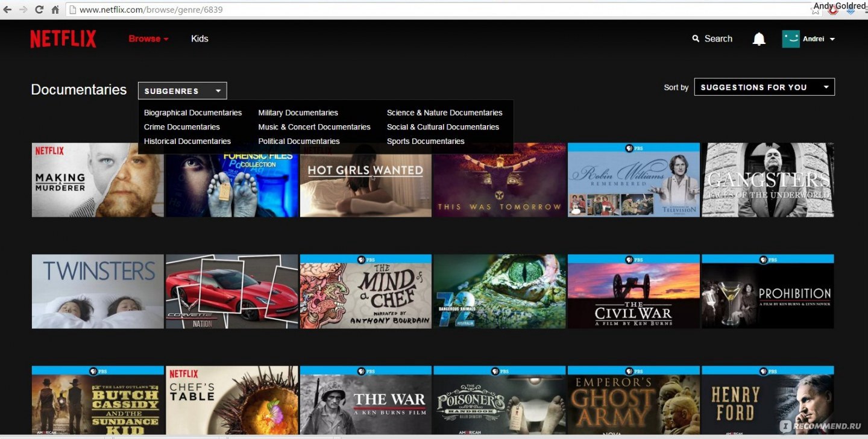Select Biographical Documentaries subgenre
Viewport: 868px width, 439px height.
tap(193, 113)
